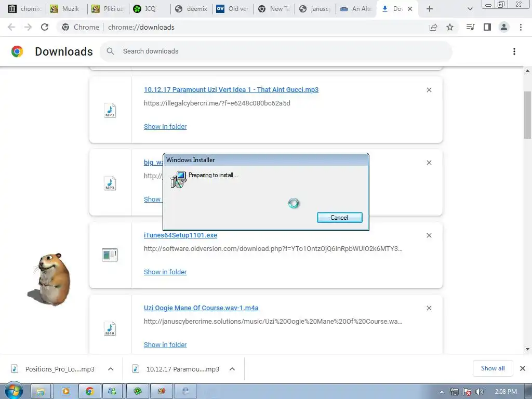Image resolution: width=532 pixels, height=399 pixels.
Task: Click the Action Center flag tray icon
Action: pyautogui.click(x=467, y=392)
